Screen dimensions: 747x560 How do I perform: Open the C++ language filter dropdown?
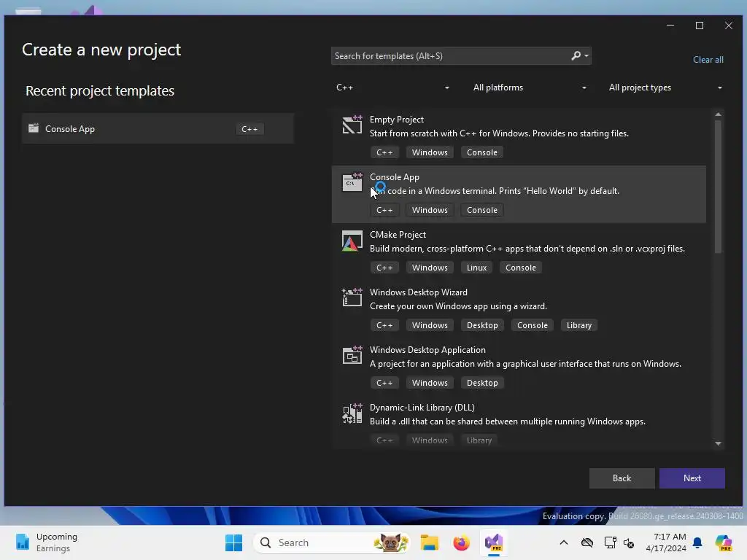coord(392,87)
